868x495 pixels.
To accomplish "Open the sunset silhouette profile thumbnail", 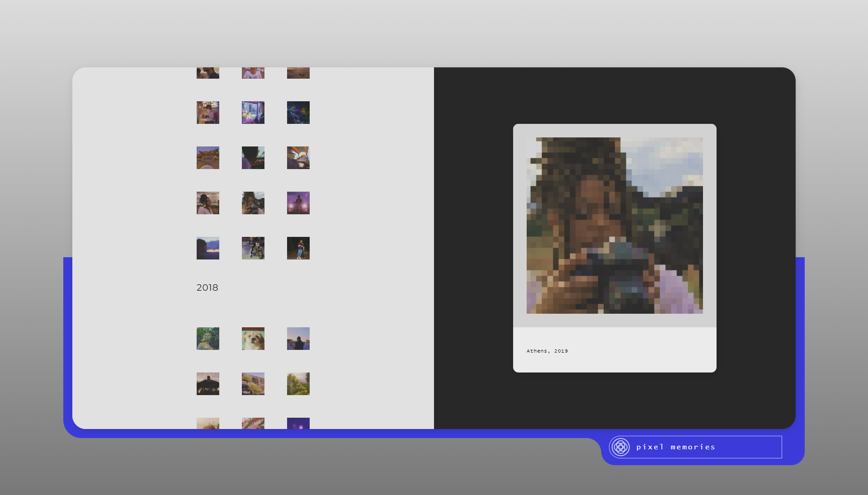I will [x=208, y=248].
